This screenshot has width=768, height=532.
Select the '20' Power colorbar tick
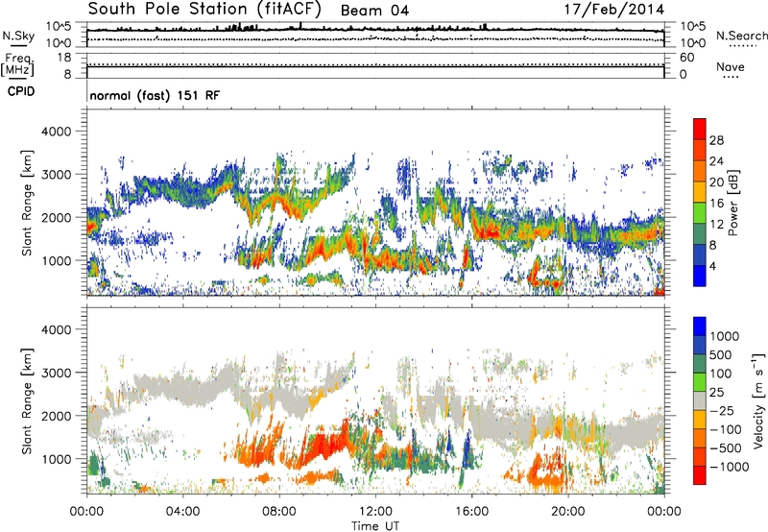click(x=716, y=182)
